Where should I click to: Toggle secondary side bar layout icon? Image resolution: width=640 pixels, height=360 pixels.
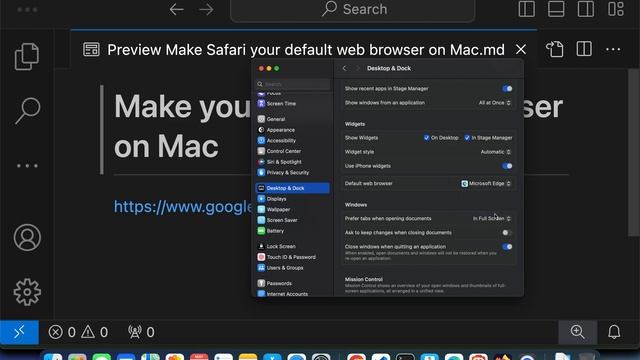[586, 9]
